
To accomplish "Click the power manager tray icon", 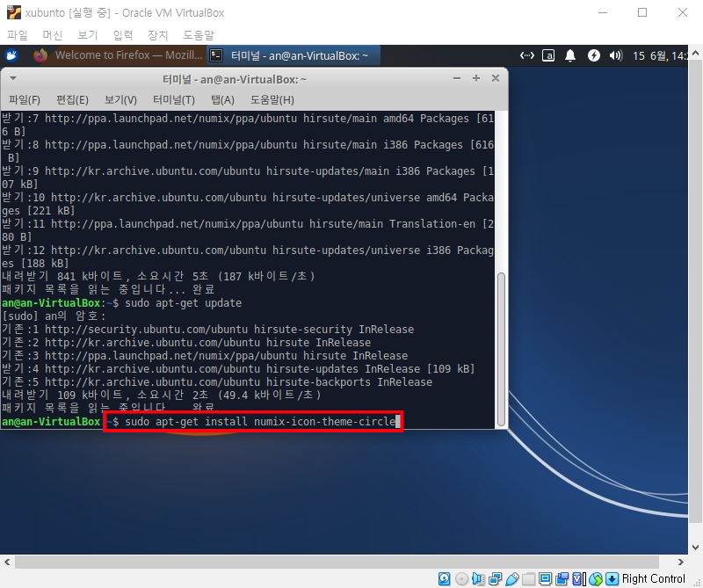I will (594, 55).
